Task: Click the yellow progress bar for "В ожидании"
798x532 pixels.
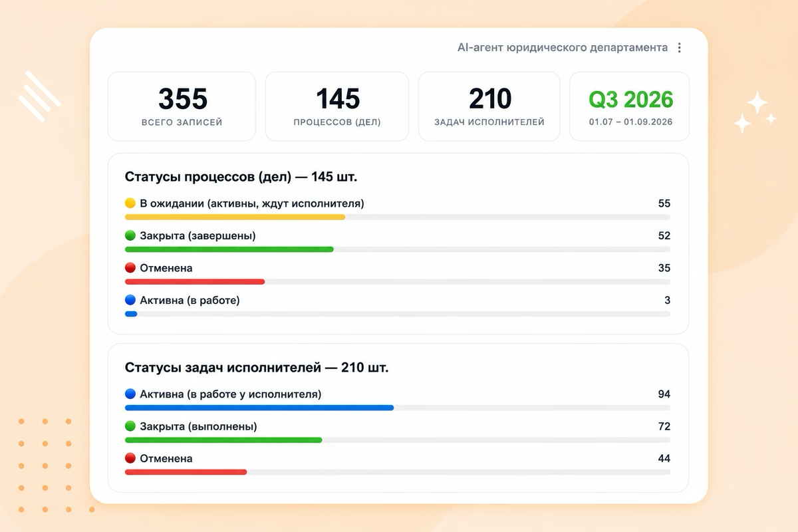Action: (x=235, y=217)
